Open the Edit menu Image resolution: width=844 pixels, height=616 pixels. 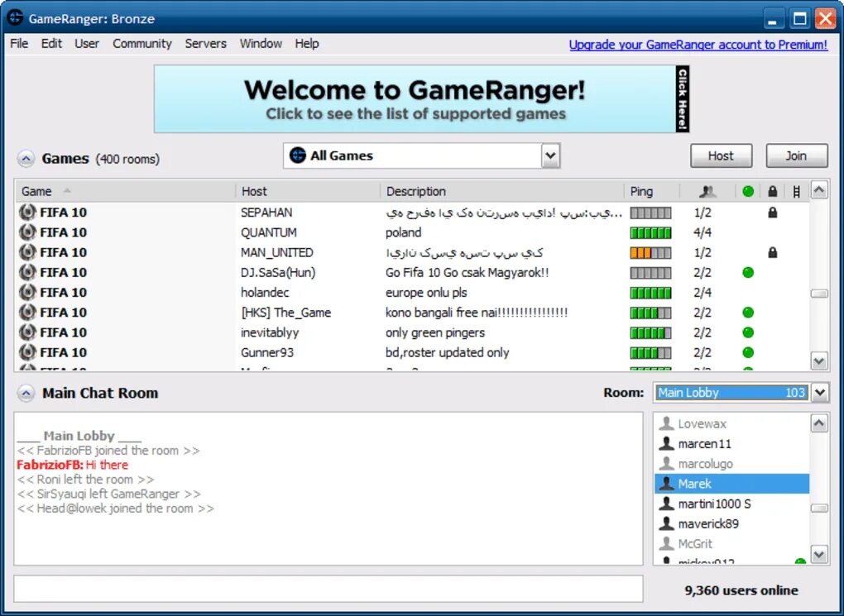tap(51, 44)
